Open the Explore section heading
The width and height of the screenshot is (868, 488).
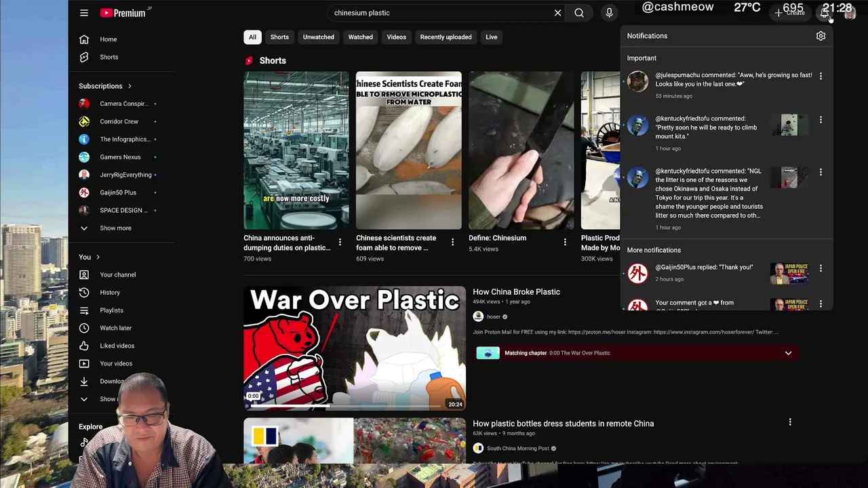pos(90,427)
